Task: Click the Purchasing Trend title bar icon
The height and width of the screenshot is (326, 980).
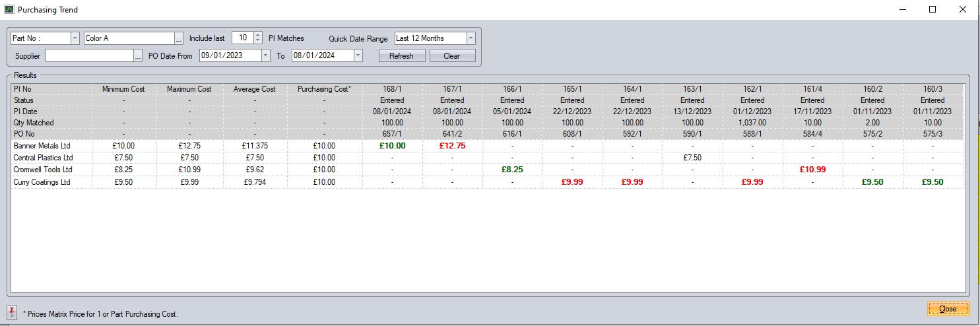Action: coord(9,9)
